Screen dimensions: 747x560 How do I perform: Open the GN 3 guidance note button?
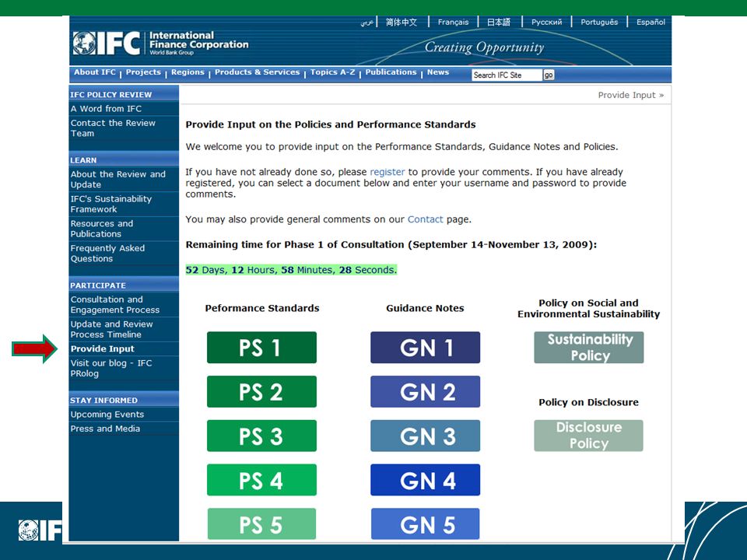426,436
